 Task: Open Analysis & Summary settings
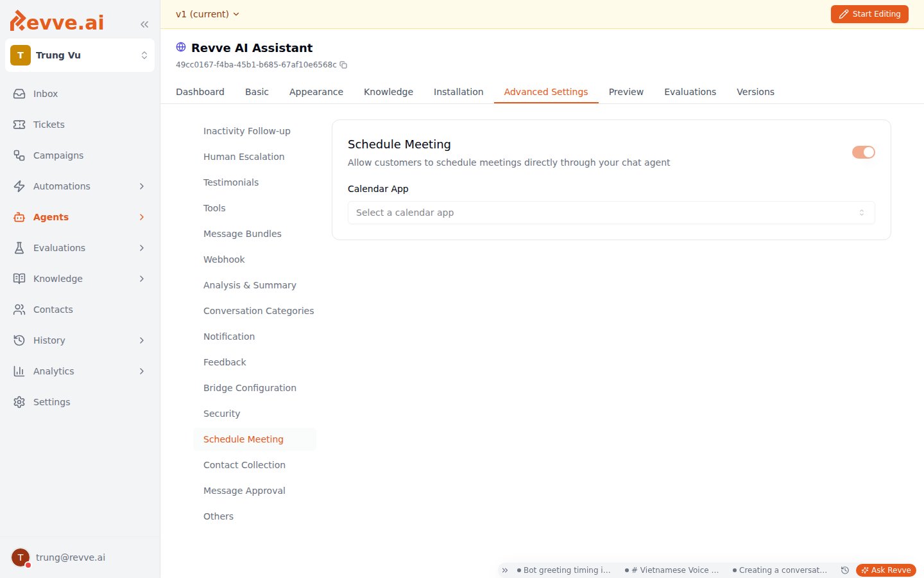(255, 285)
